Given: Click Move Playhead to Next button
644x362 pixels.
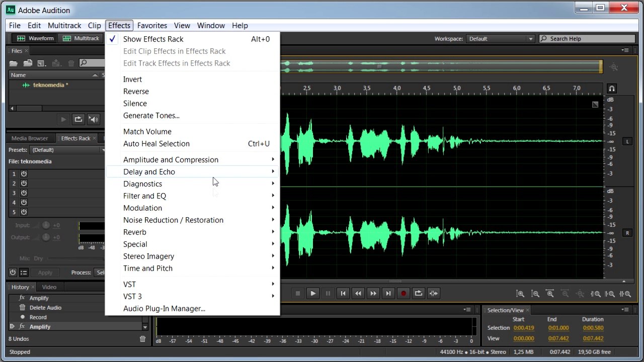Looking at the screenshot, I should click(388, 293).
